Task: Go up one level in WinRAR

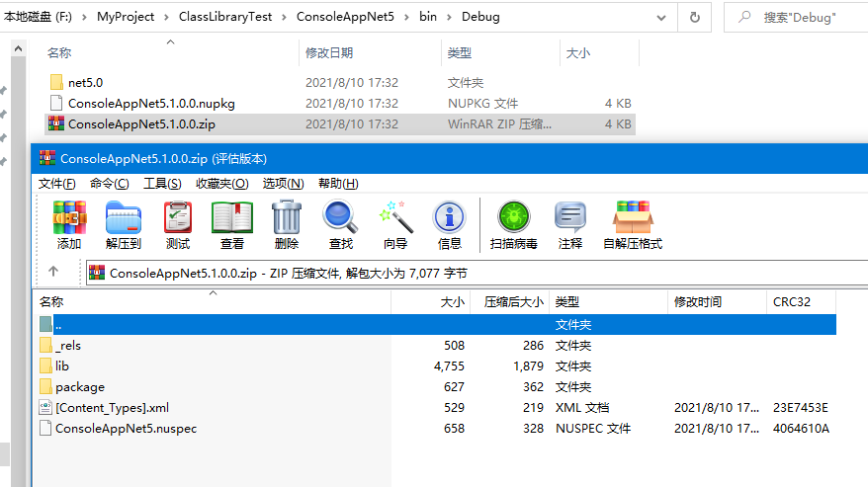Action: [x=53, y=272]
